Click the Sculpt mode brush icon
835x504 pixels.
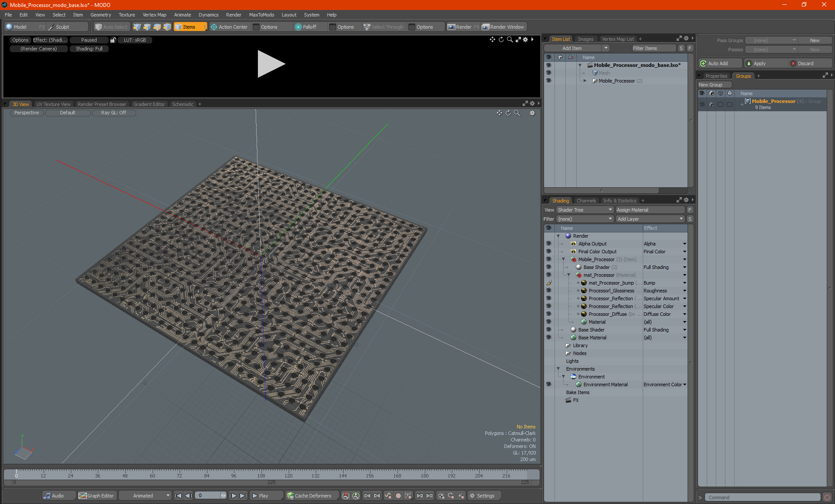pos(51,27)
